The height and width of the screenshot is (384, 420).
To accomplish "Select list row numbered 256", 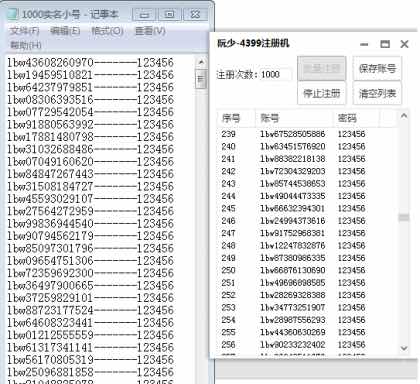I will point(307,344).
